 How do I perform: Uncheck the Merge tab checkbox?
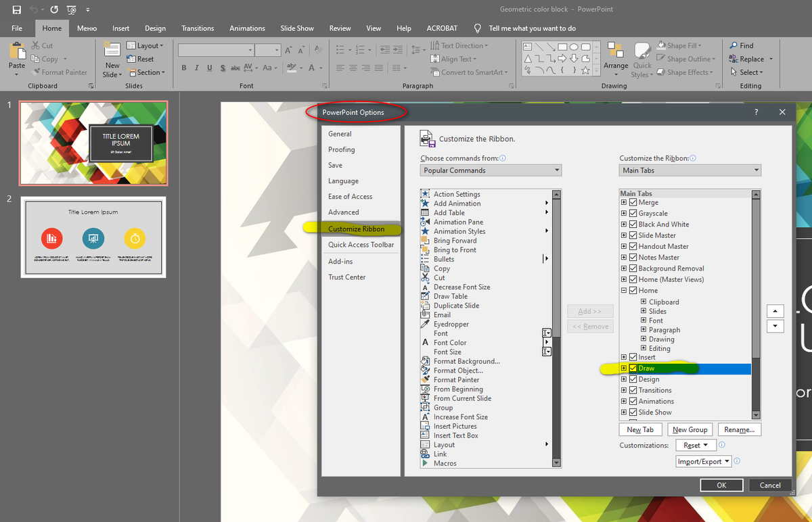(x=633, y=202)
